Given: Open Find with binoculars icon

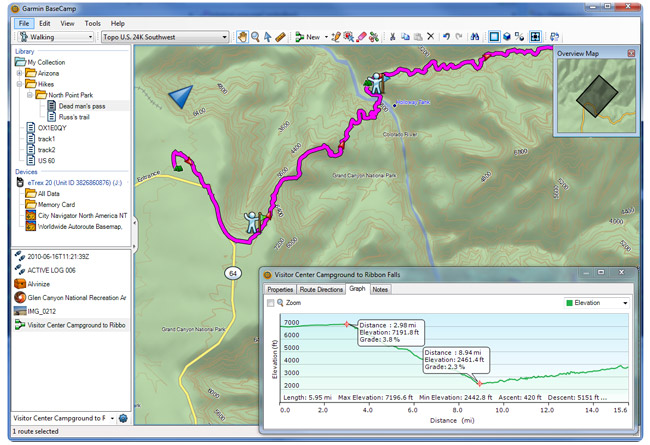Looking at the screenshot, I should click(x=475, y=37).
